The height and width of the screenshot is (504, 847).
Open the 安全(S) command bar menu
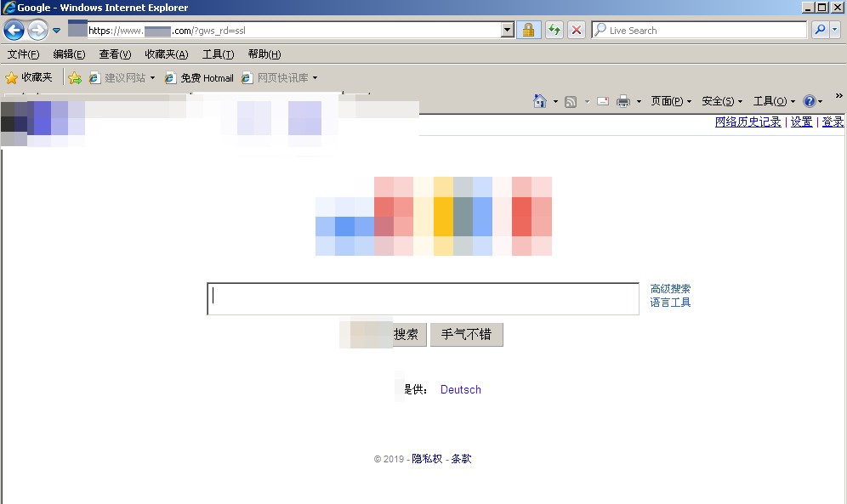pos(722,101)
